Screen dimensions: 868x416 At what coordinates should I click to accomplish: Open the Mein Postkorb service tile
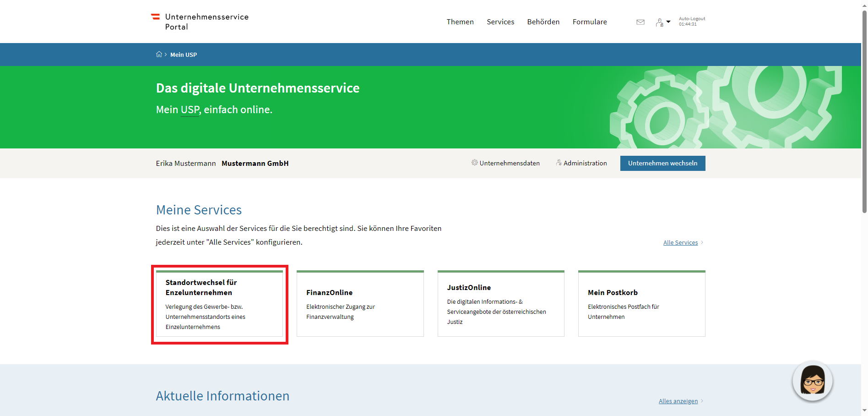click(x=641, y=304)
